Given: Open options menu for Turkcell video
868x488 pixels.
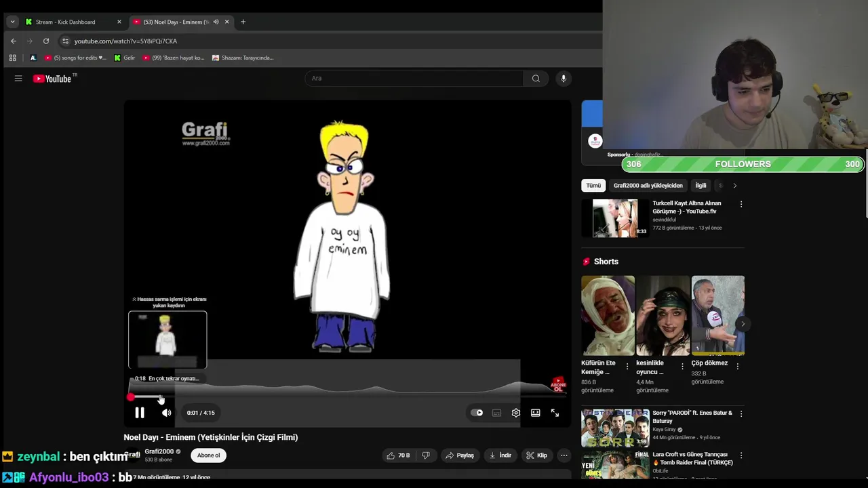Looking at the screenshot, I should [741, 204].
